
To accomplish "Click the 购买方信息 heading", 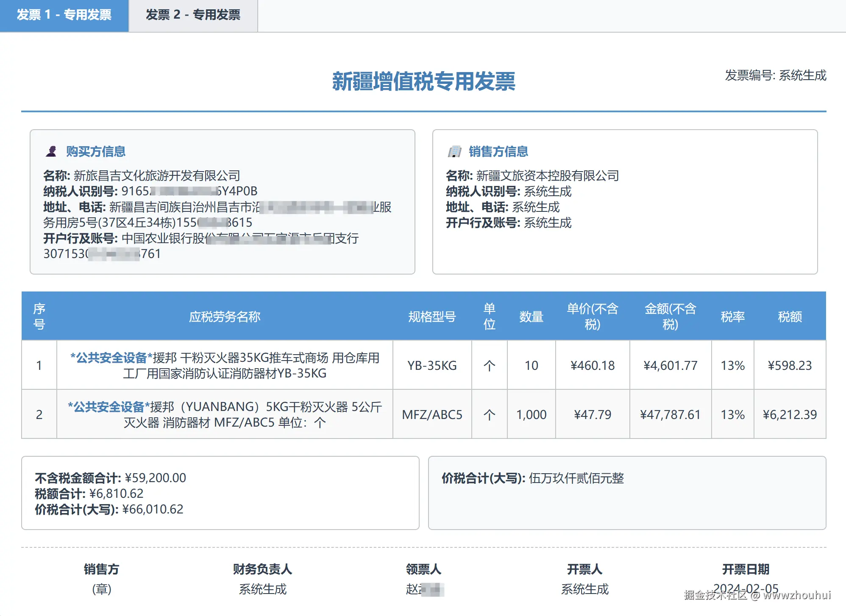I will pos(96,151).
